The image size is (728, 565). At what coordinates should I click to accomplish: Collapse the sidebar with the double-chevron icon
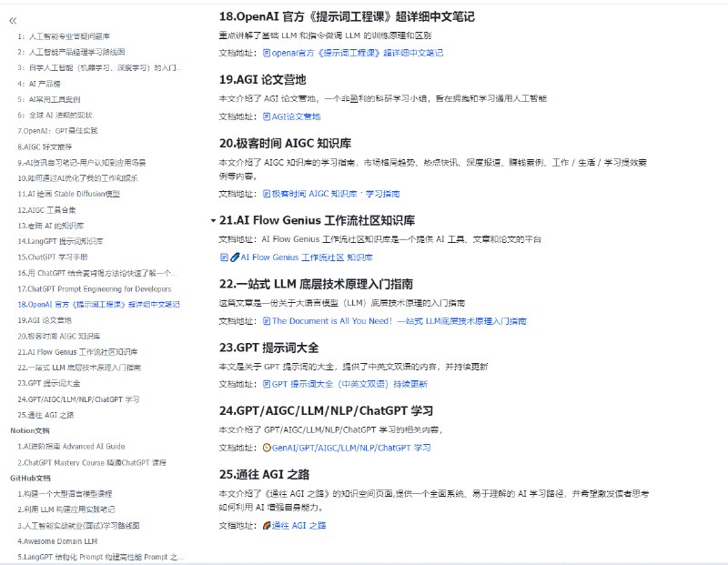(x=13, y=20)
